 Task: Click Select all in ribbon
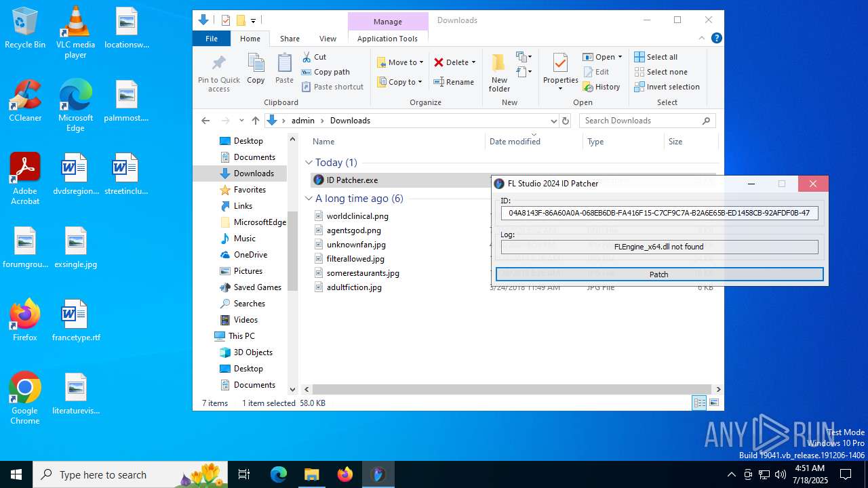656,57
